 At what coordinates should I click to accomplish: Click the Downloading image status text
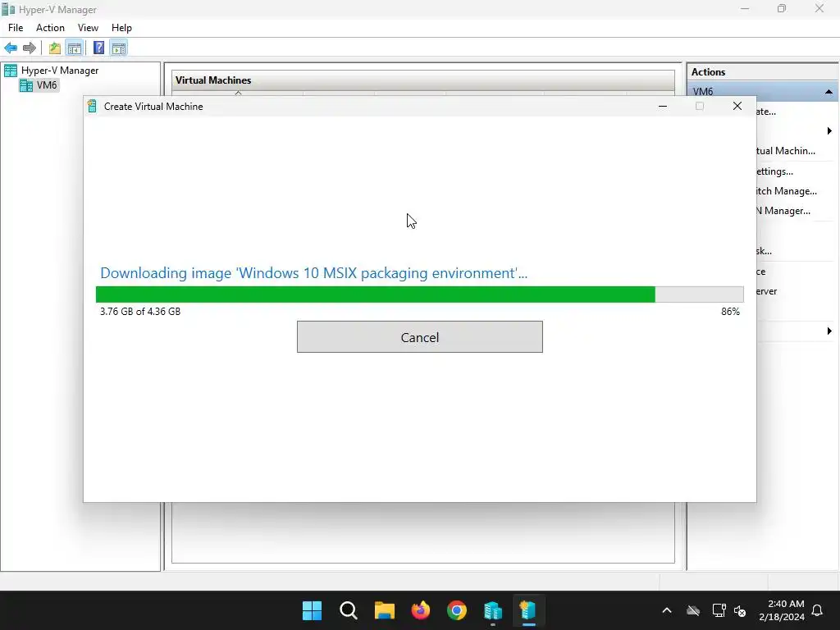click(313, 273)
